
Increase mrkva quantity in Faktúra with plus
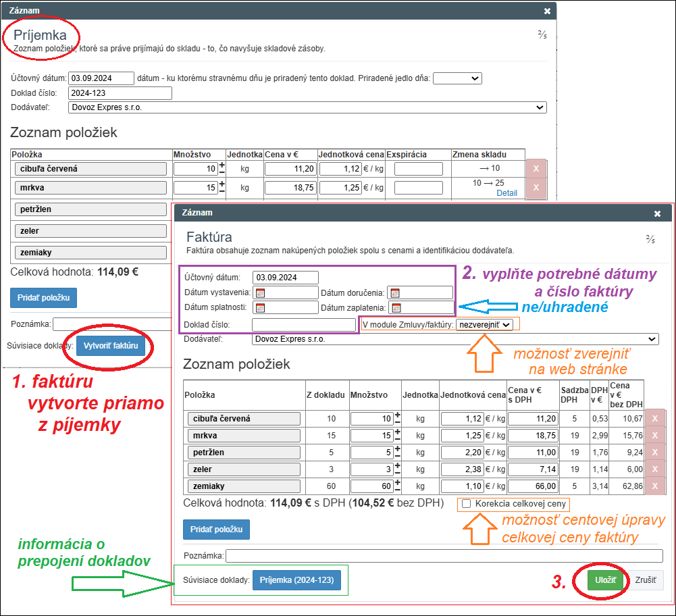(x=398, y=432)
